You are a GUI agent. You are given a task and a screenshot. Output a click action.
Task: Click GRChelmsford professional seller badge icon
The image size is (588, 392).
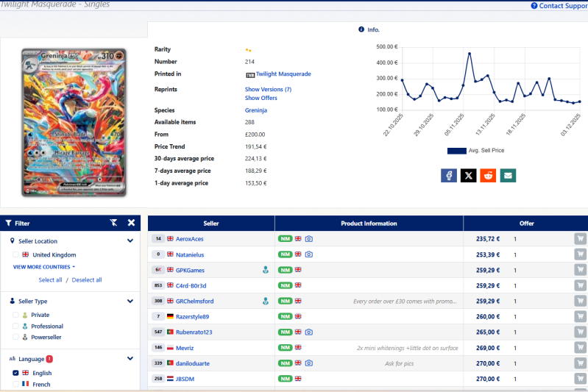coord(266,301)
